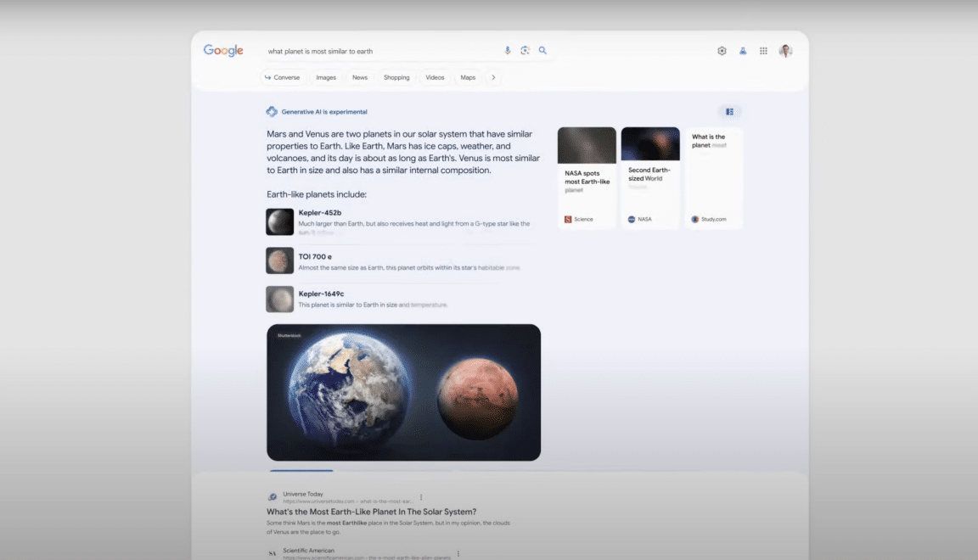Click the search query input field

point(382,51)
